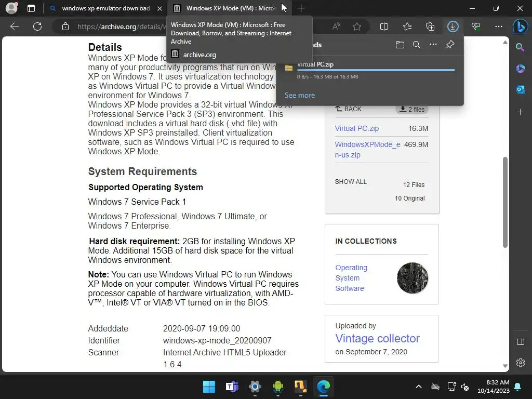The image size is (532, 399).
Task: Click the scroll up arrow
Action: (x=505, y=43)
